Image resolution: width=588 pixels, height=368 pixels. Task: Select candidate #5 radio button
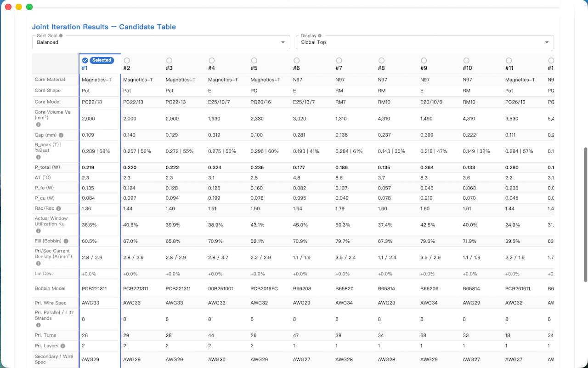pos(254,60)
